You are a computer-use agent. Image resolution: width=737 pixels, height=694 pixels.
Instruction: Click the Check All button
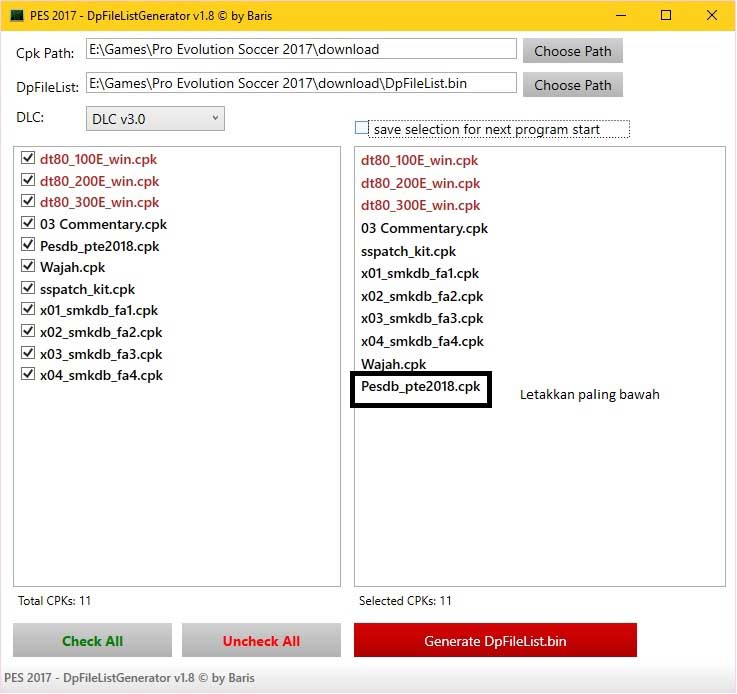pos(93,640)
